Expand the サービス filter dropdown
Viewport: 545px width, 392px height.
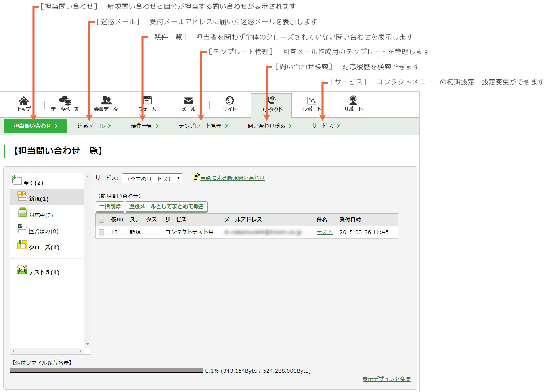click(152, 179)
